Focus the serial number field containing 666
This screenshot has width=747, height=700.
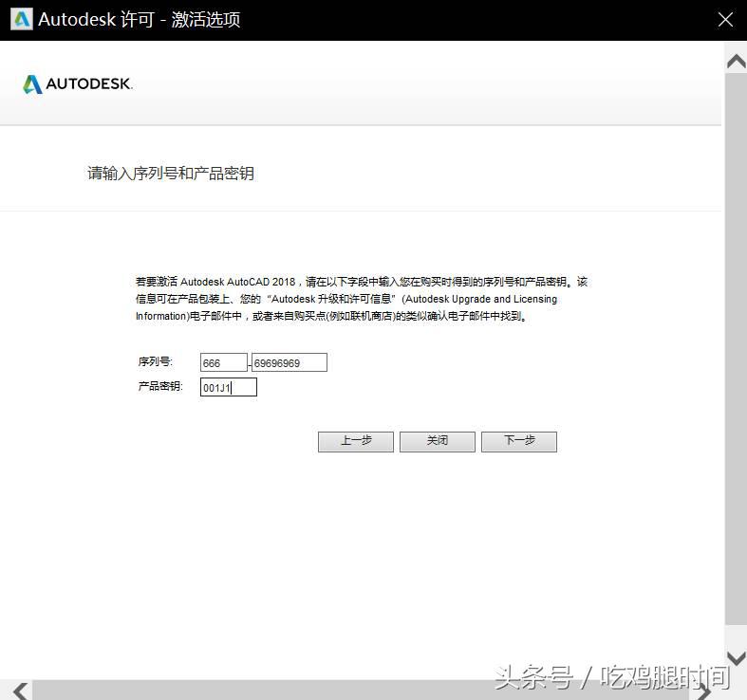tap(223, 363)
